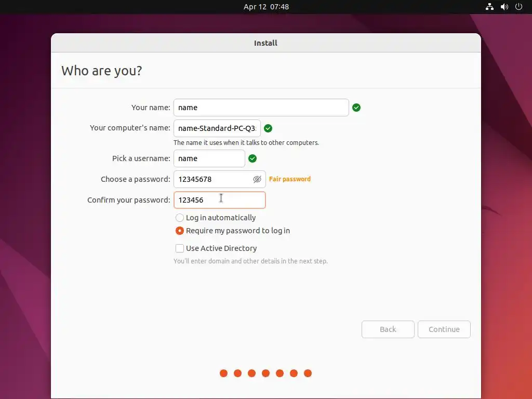Click the 'Your name:' label
532x399 pixels.
click(151, 108)
